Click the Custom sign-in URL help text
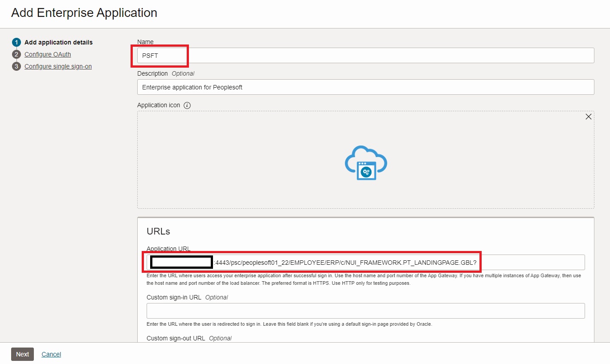610x364 pixels. pyautogui.click(x=289, y=324)
